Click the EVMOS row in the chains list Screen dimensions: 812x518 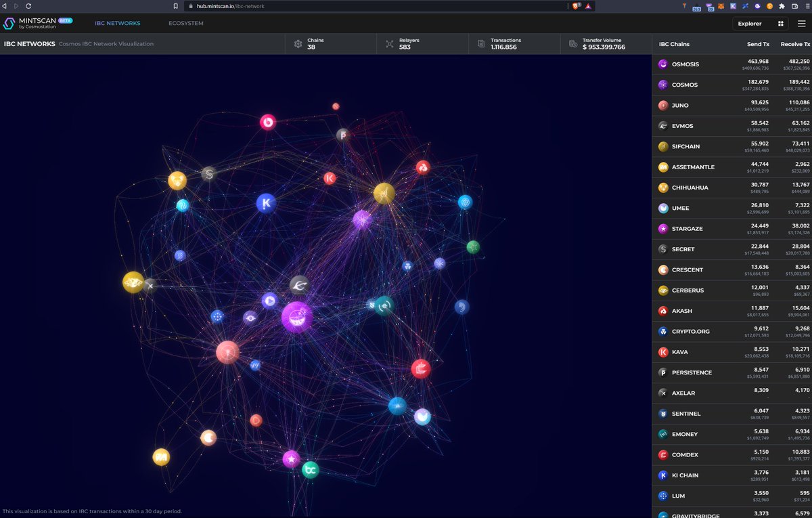click(732, 126)
